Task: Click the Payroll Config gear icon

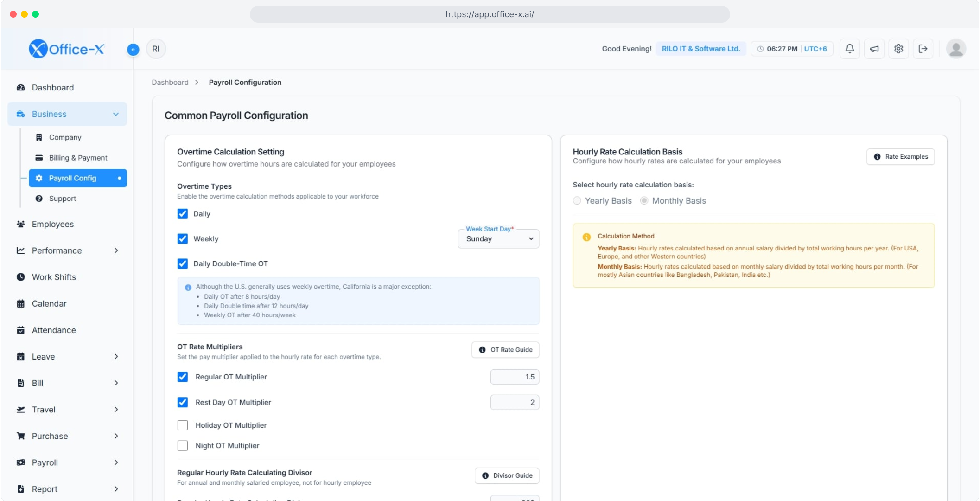Action: tap(39, 178)
